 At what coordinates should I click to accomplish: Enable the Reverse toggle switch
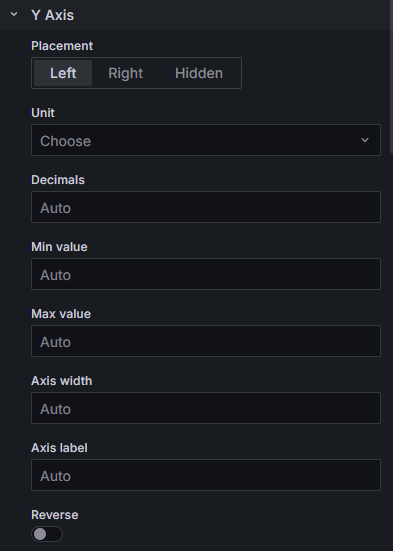pos(47,534)
